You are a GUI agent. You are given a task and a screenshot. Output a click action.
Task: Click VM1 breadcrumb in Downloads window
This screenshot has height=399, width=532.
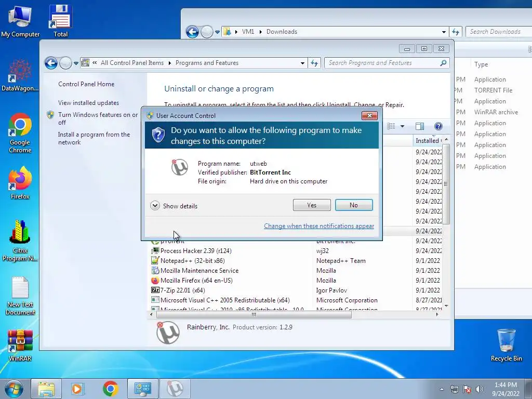248,32
